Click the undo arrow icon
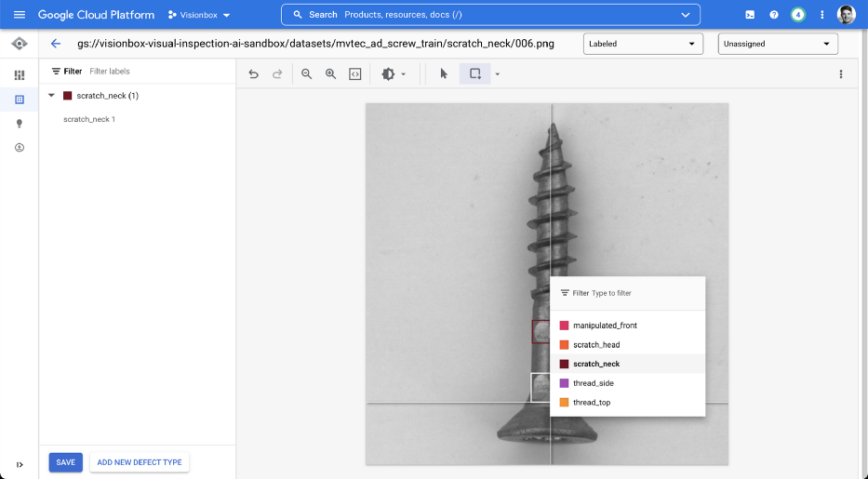This screenshot has width=868, height=479. point(254,74)
